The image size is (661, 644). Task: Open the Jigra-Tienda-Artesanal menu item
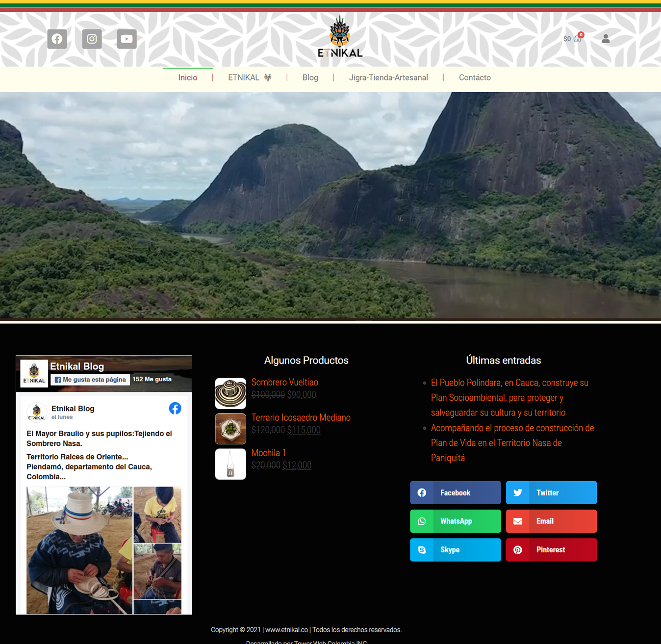388,77
